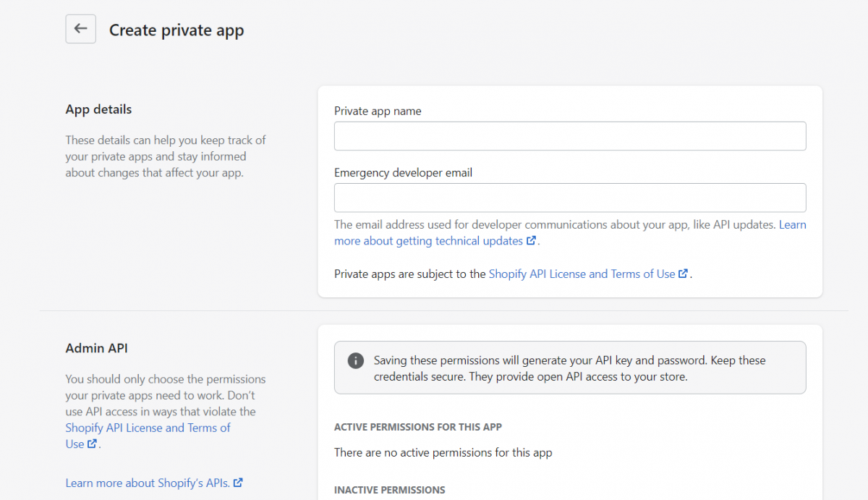Click external-link icon after 'Private apps are subject to' link
The image size is (868, 500).
(684, 274)
